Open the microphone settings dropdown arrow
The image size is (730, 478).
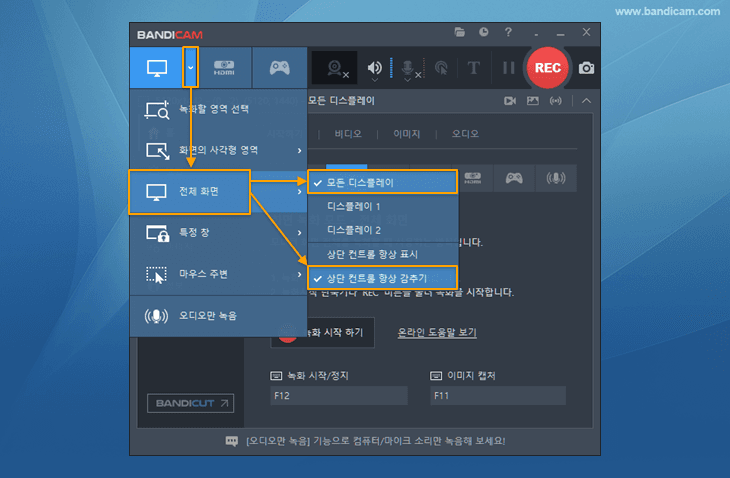[x=407, y=80]
